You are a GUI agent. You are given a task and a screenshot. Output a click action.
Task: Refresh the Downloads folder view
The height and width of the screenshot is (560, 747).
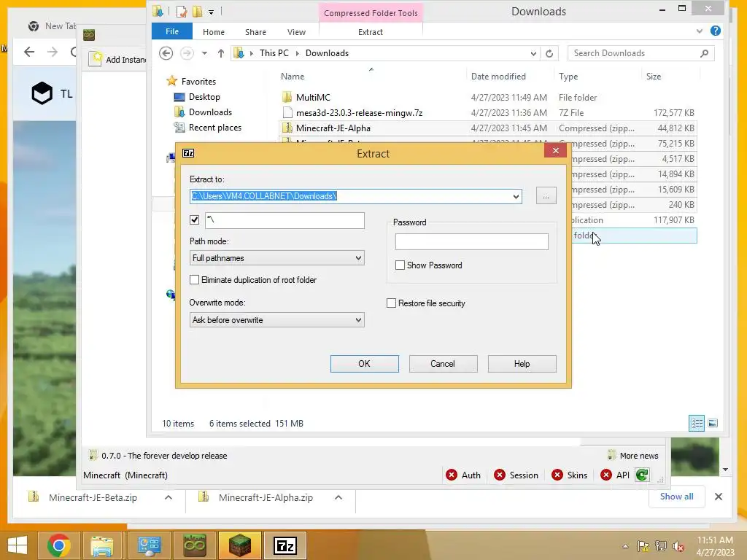coord(549,53)
